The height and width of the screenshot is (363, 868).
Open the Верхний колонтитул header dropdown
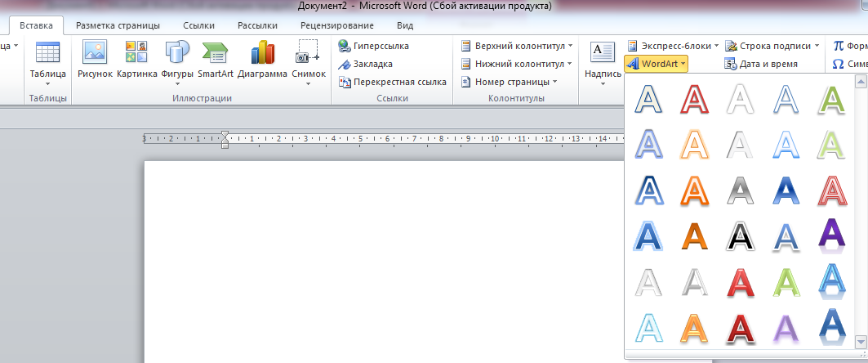pos(517,46)
